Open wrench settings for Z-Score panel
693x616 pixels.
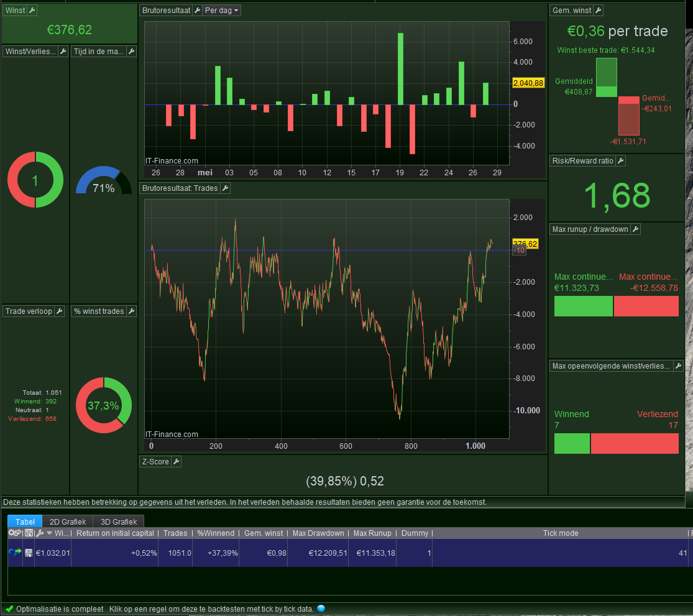(177, 461)
